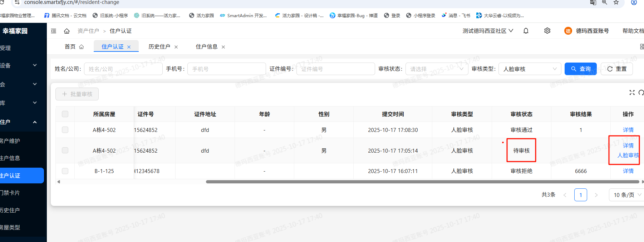
Task: Open 小程序登录 bookmark
Action: [421, 15]
